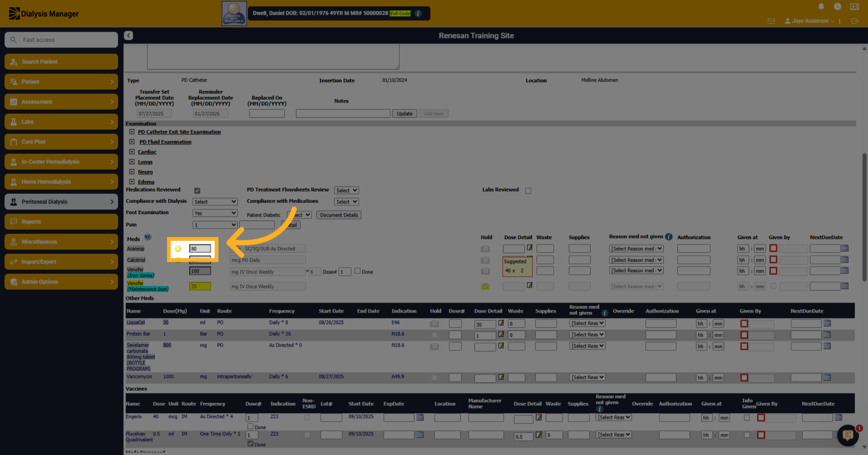This screenshot has height=455, width=868.
Task: Open Foot Examination dropdown
Action: tap(215, 213)
